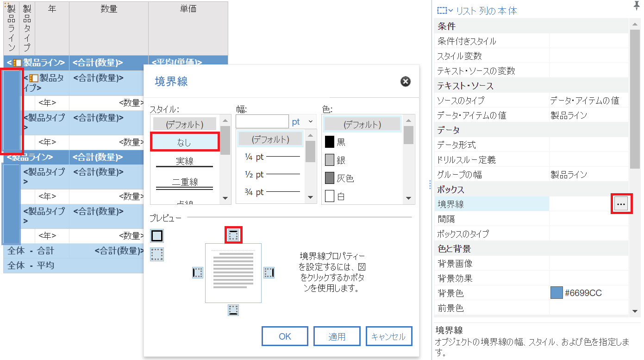Select (デフォルト) in the style list
This screenshot has width=644, height=360.
click(185, 124)
